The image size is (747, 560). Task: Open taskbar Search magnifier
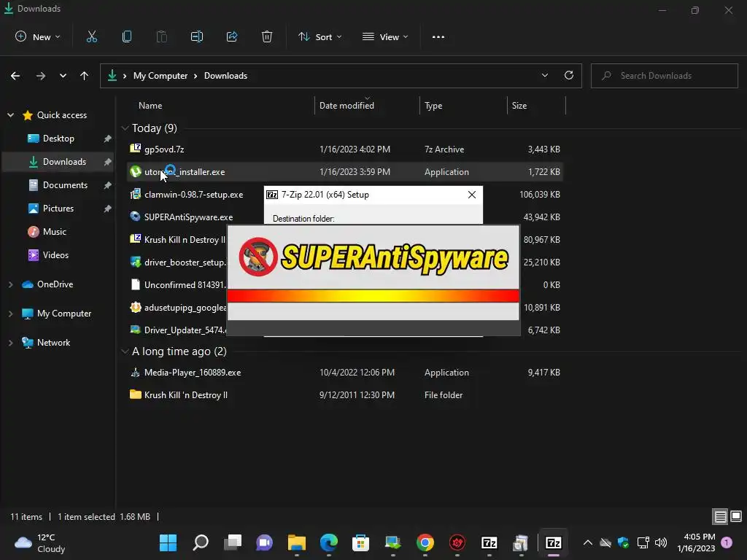pos(201,542)
